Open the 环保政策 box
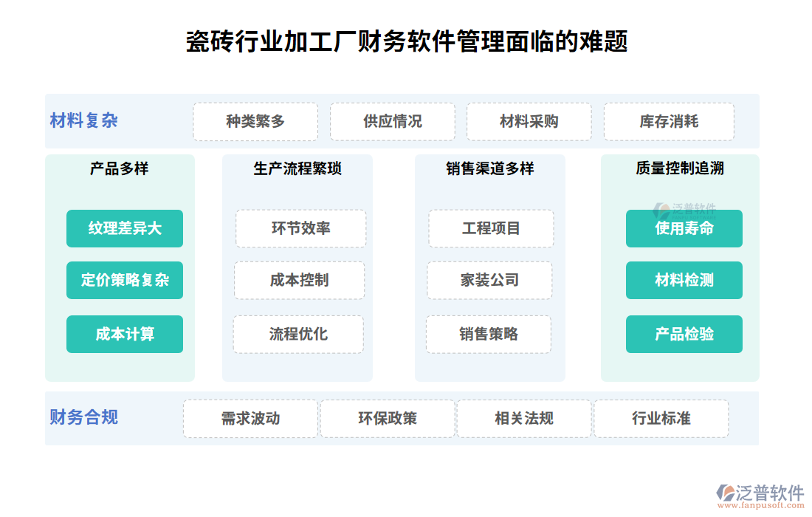The width and height of the screenshot is (812, 517). [x=388, y=419]
